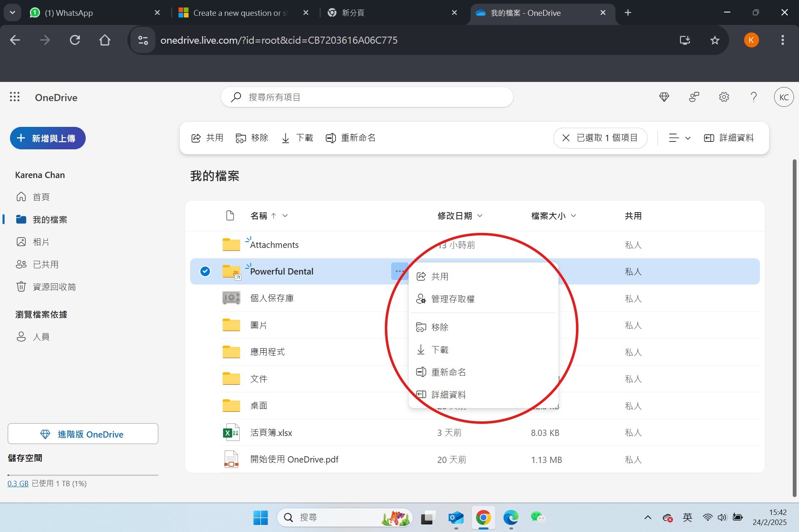
Task: Click the Chrome icon in taskbar
Action: pyautogui.click(x=483, y=517)
